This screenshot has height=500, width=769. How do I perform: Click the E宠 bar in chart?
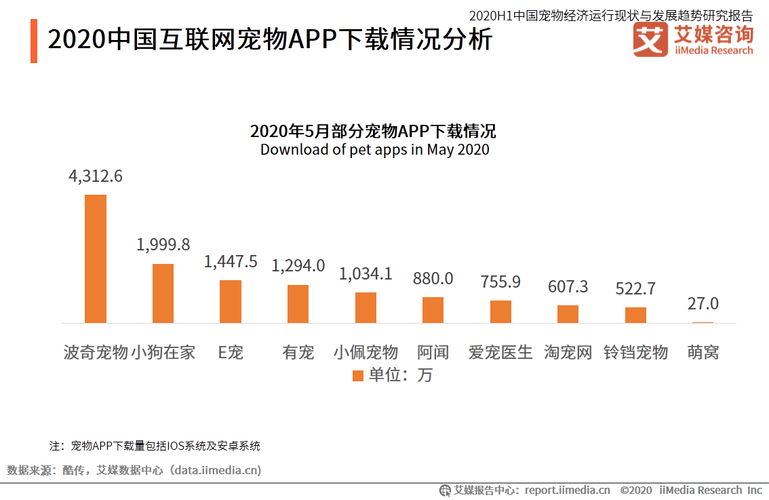pos(230,301)
